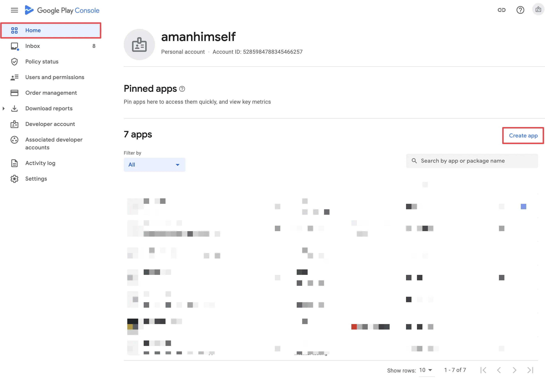Click the copy link icon
This screenshot has width=545, height=392.
pos(501,10)
